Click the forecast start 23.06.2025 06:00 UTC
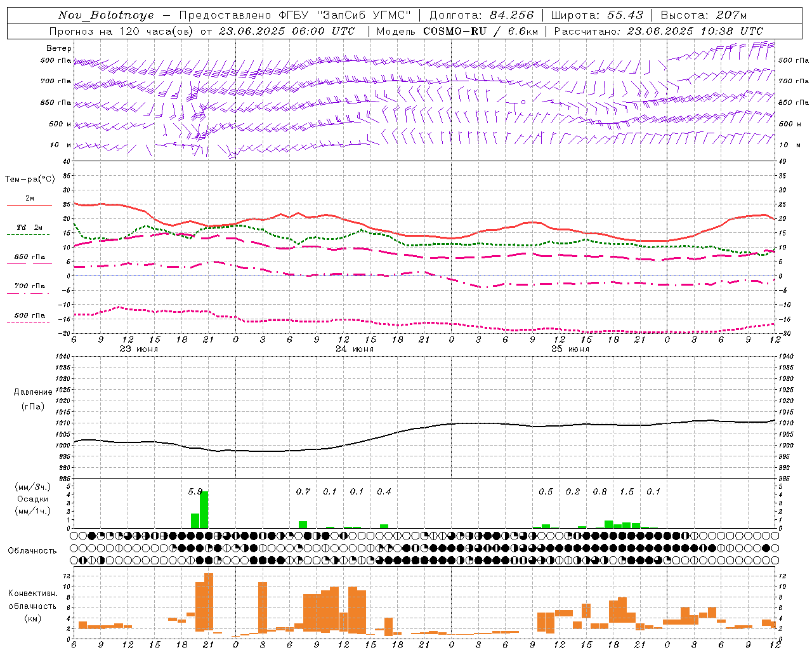The width and height of the screenshot is (812, 650). point(287,31)
